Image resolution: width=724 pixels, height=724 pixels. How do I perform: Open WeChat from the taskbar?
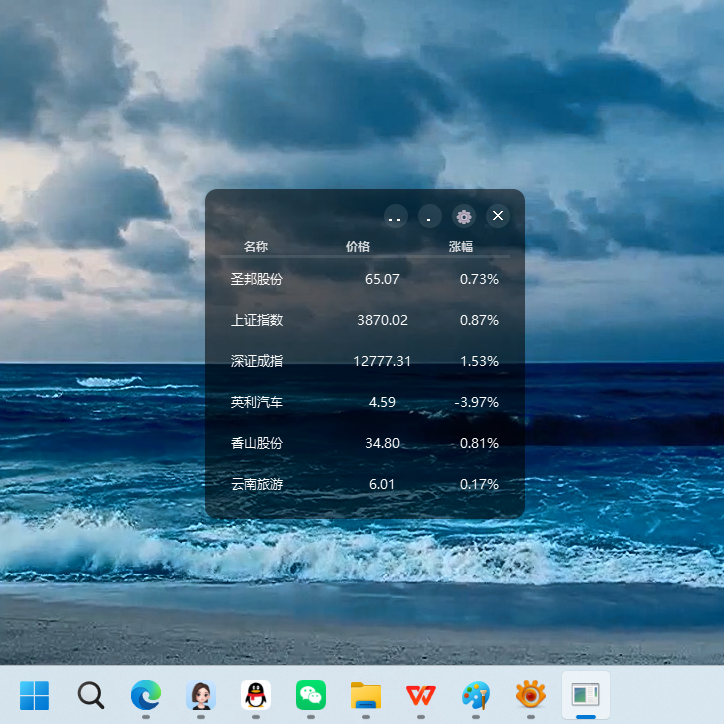pos(311,694)
